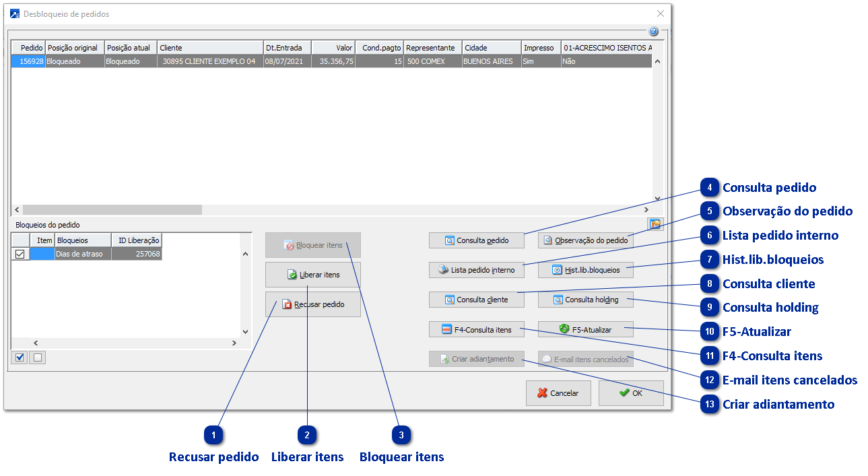The height and width of the screenshot is (476, 868).
Task: Click the Bloquear itens button
Action: point(313,246)
